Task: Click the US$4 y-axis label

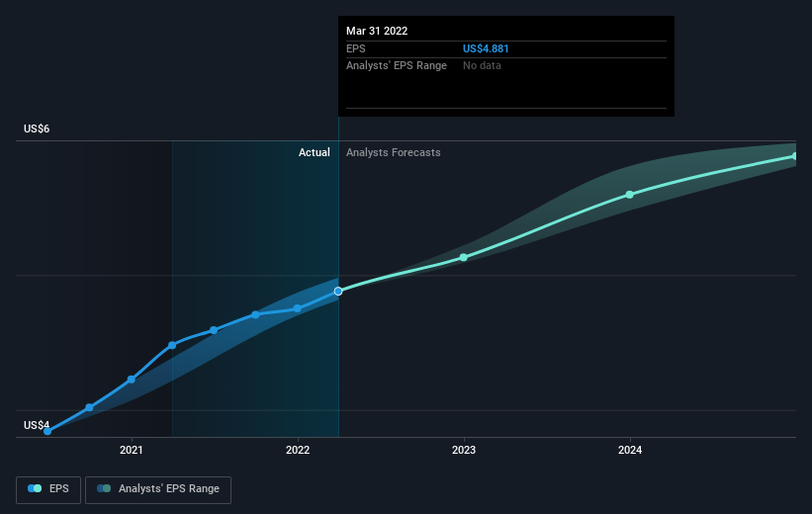Action: (x=37, y=425)
